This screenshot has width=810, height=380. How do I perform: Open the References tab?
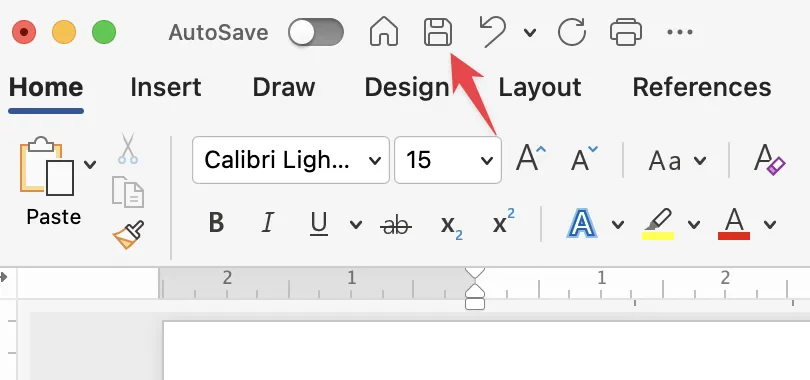click(702, 87)
